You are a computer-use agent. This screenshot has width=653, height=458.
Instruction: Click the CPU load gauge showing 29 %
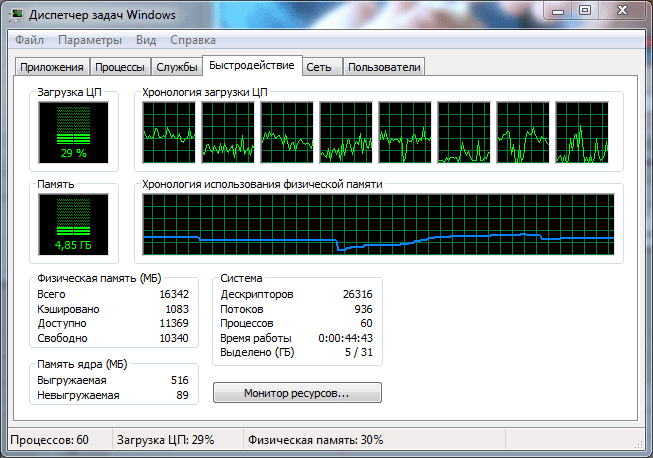73,133
